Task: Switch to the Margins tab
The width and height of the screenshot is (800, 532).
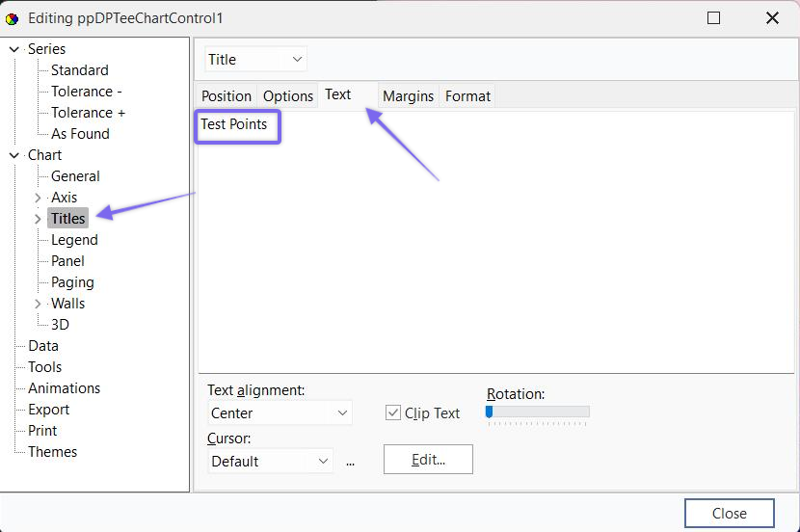Action: click(x=408, y=96)
